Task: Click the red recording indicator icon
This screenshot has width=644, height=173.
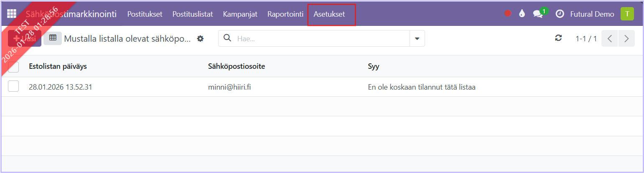Action: pyautogui.click(x=508, y=14)
